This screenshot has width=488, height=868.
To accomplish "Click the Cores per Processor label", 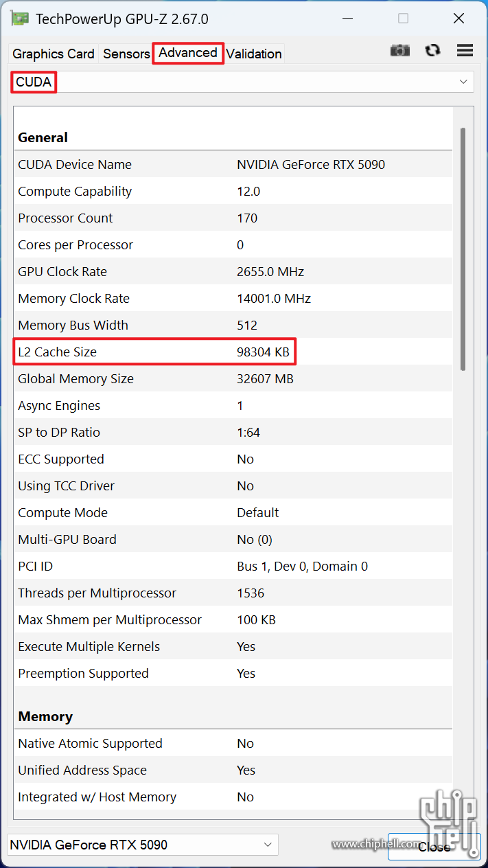I will point(75,245).
